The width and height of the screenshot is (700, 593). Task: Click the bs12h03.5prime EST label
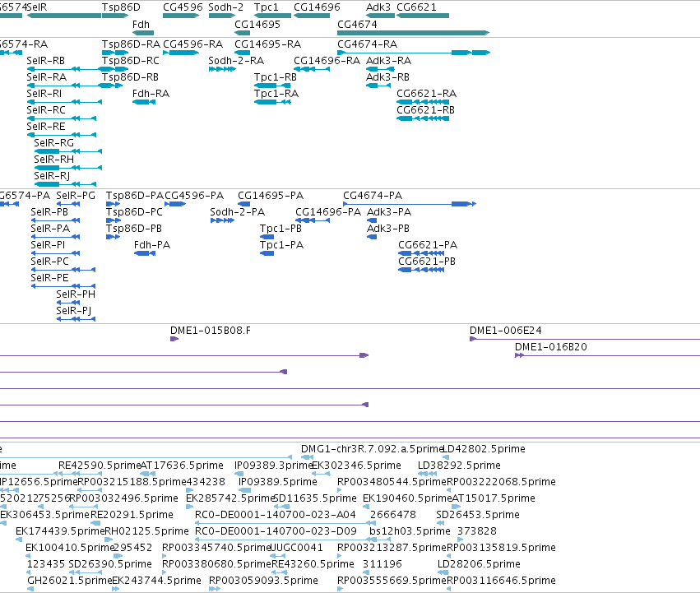coord(410,531)
